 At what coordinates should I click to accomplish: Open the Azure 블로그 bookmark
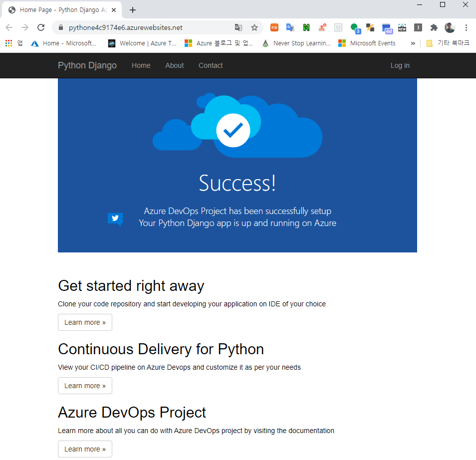coord(219,43)
